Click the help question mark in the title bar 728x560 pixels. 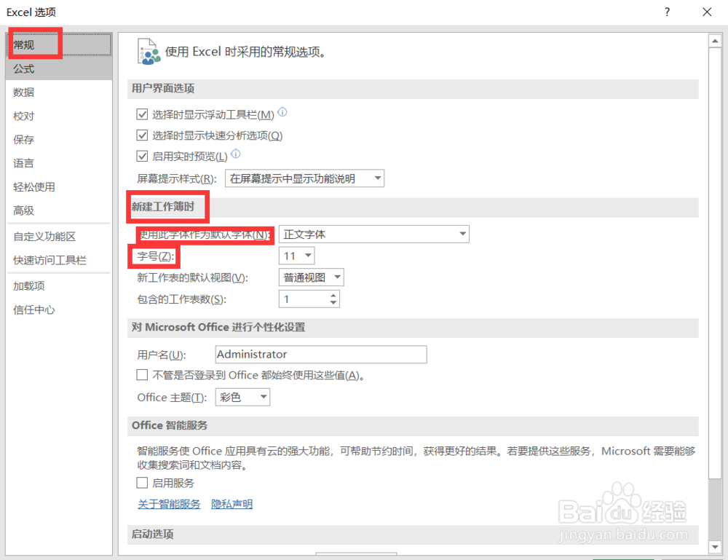[667, 12]
